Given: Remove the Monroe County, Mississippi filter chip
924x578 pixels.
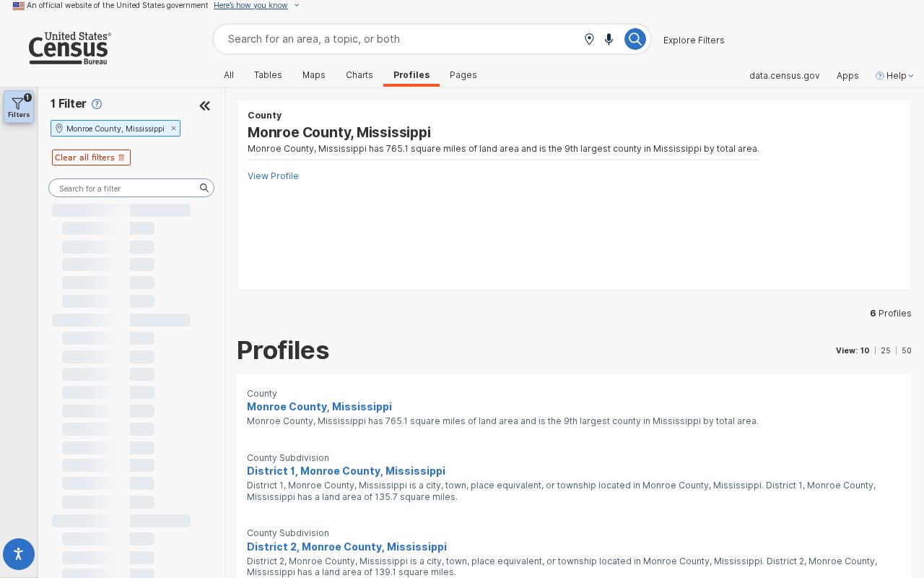Looking at the screenshot, I should (173, 129).
